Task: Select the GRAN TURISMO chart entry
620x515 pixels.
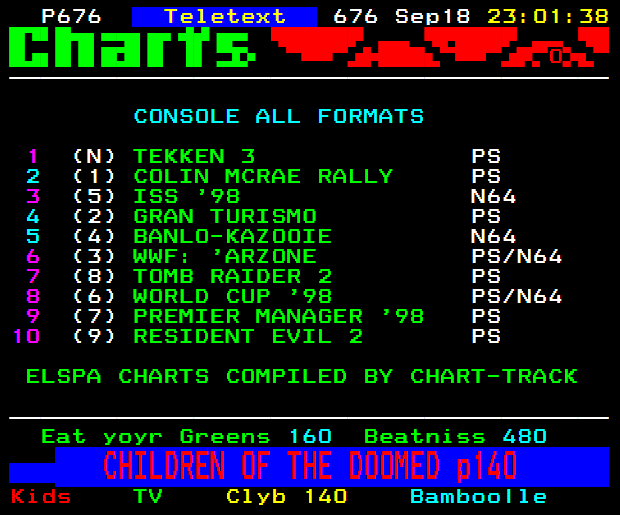Action: click(x=225, y=216)
